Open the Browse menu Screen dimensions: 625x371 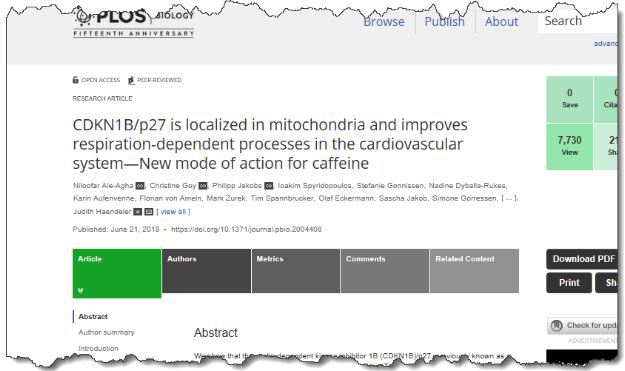384,22
